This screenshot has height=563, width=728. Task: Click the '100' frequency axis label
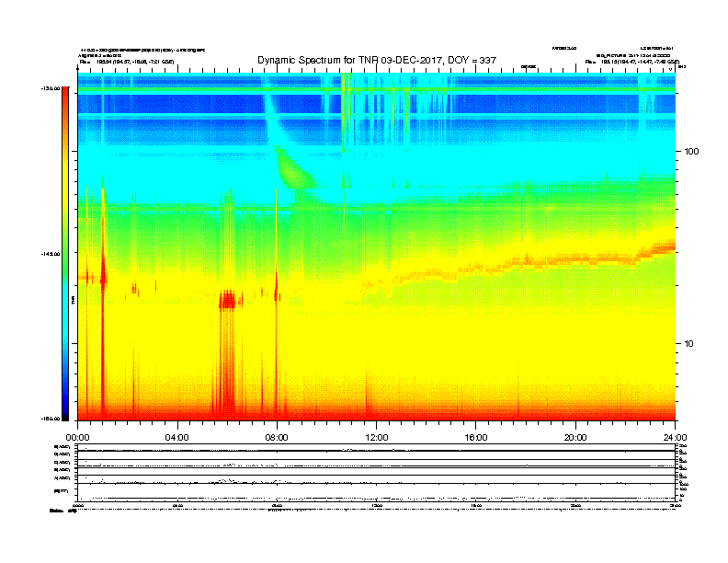point(691,152)
